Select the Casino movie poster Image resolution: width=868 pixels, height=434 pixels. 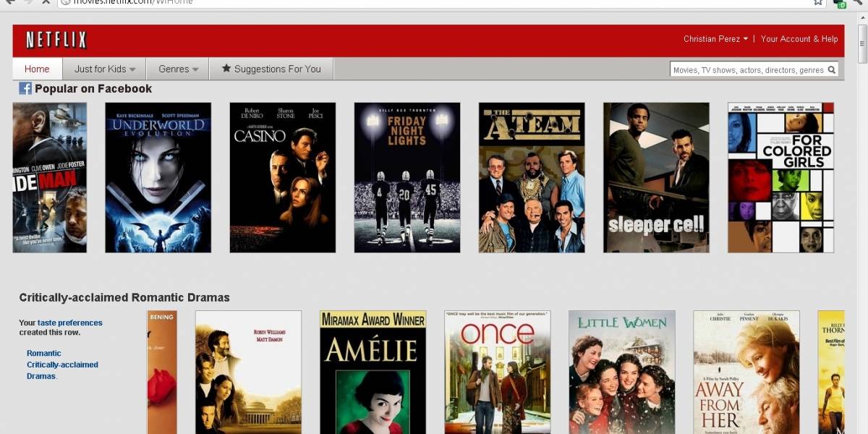pyautogui.click(x=283, y=177)
